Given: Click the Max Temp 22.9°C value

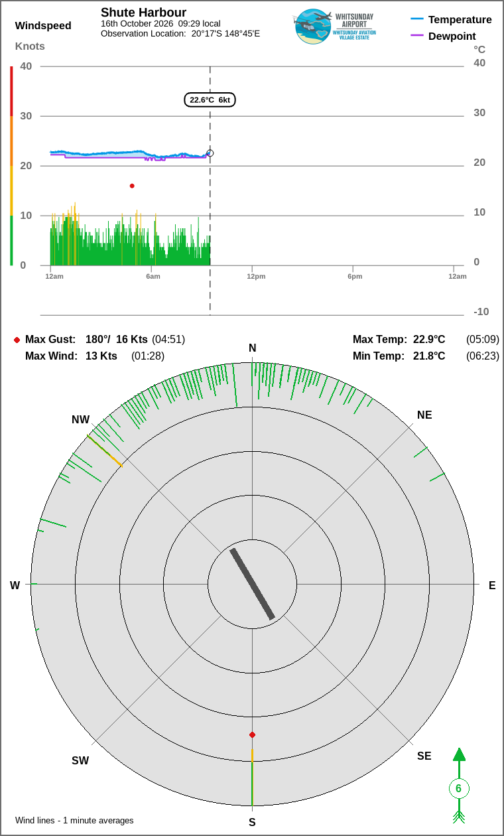Looking at the screenshot, I should [x=429, y=340].
